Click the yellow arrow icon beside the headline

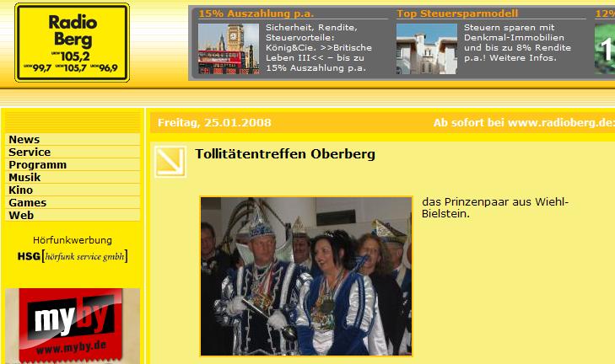170,162
